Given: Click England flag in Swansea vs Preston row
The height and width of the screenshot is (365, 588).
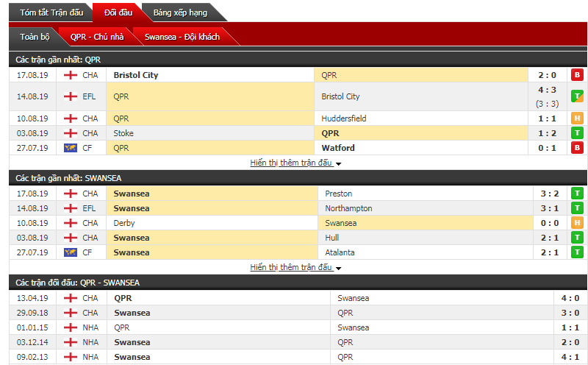Looking at the screenshot, I should coord(70,194).
